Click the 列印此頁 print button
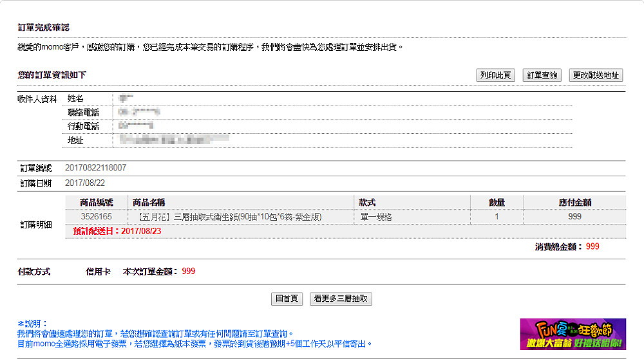The image size is (644, 359). point(495,75)
